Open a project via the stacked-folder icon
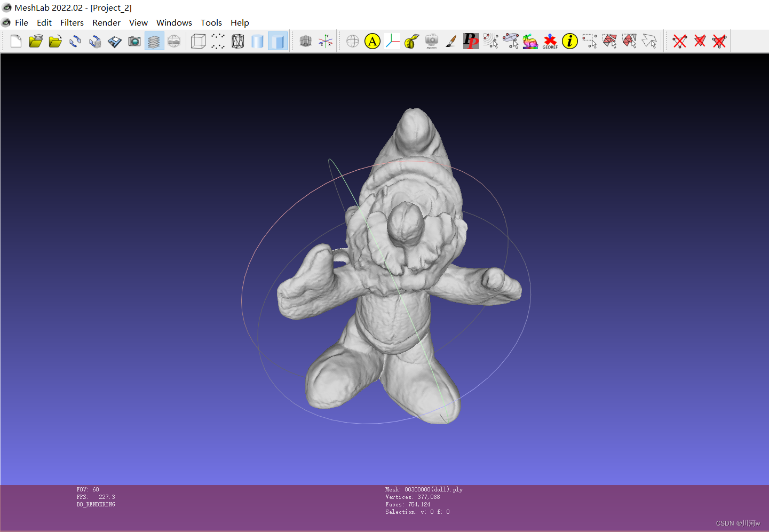 pos(36,41)
